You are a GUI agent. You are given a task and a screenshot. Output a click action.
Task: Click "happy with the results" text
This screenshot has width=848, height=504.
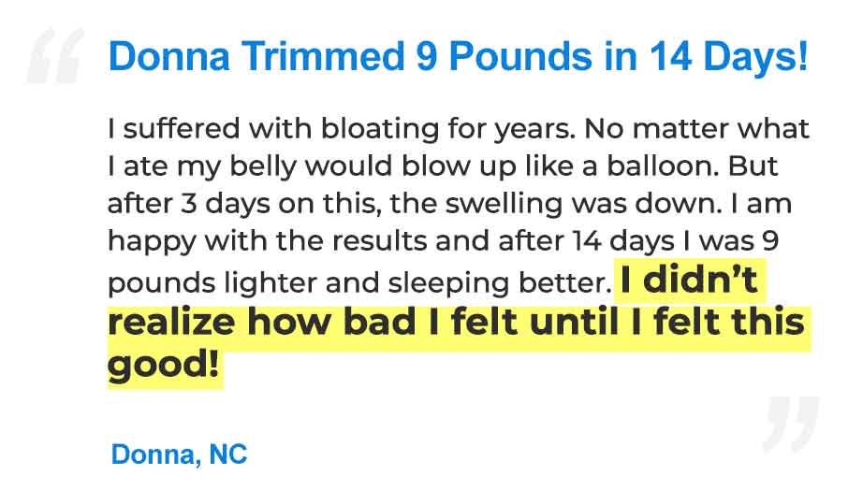tap(268, 241)
